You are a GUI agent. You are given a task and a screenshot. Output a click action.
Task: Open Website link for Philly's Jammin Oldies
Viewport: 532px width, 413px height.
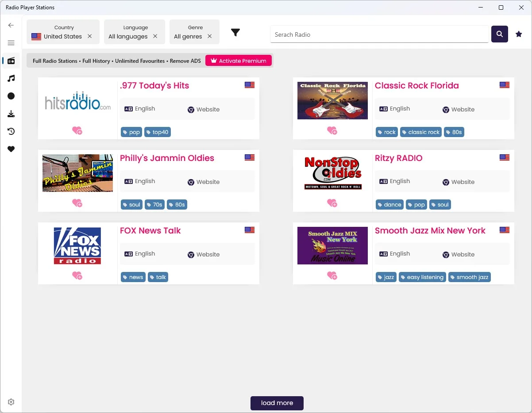(x=204, y=182)
